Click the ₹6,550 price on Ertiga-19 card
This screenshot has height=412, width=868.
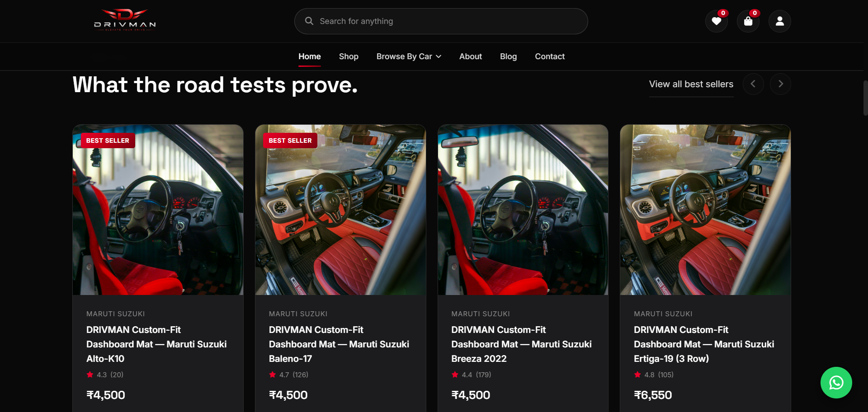[653, 395]
